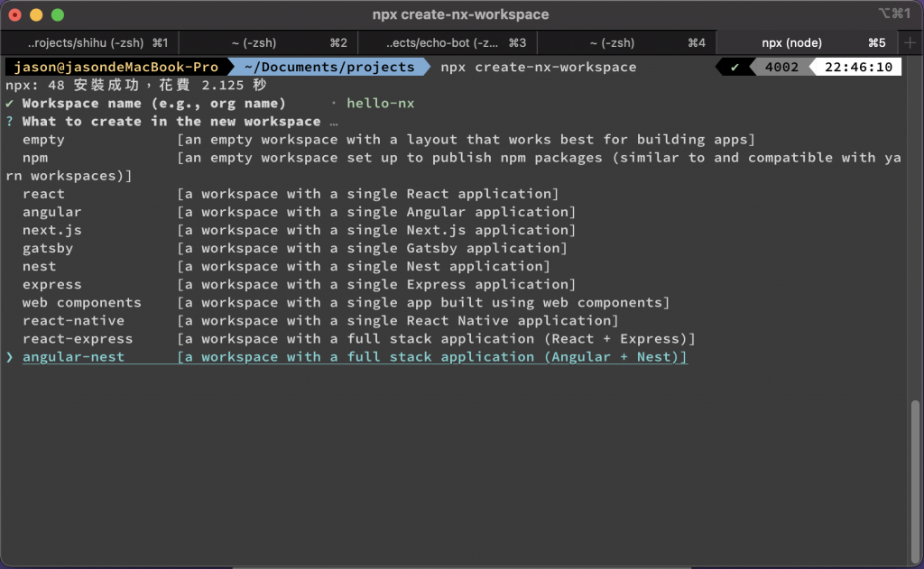Click the 'npm' workspace option
The width and height of the screenshot is (924, 569).
[35, 158]
